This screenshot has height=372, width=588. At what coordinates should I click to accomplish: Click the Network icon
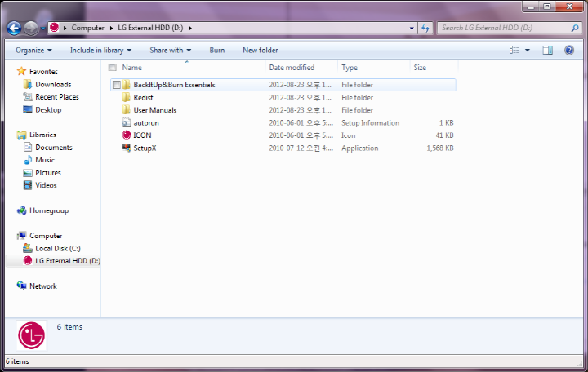click(22, 286)
